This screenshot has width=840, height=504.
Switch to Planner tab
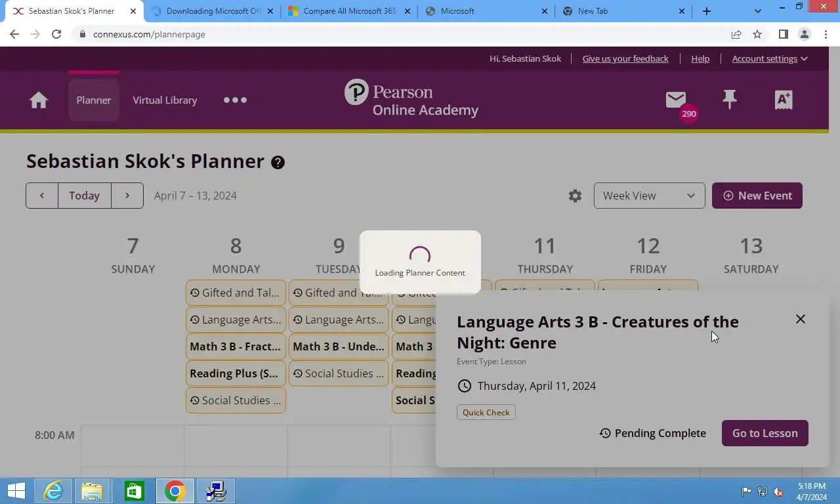[x=94, y=100]
